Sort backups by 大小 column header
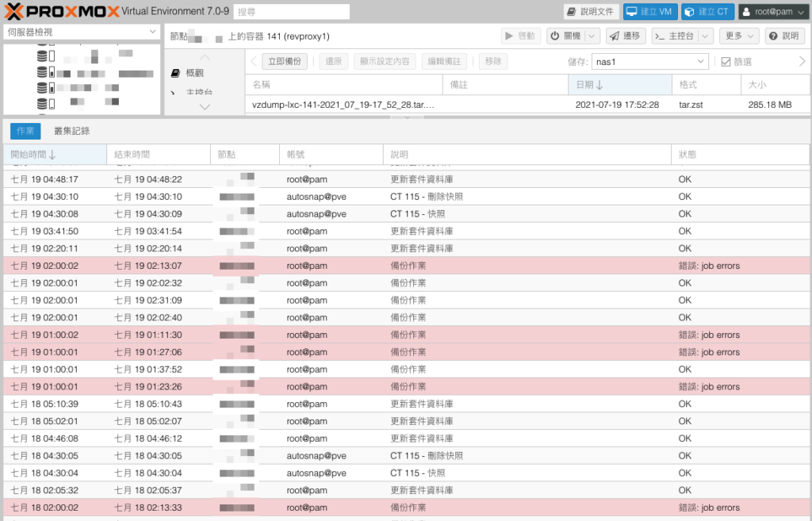This screenshot has width=812, height=521. tap(775, 84)
